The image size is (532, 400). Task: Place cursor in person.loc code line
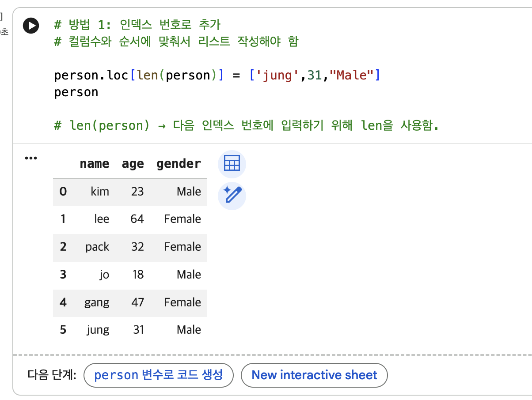point(217,75)
